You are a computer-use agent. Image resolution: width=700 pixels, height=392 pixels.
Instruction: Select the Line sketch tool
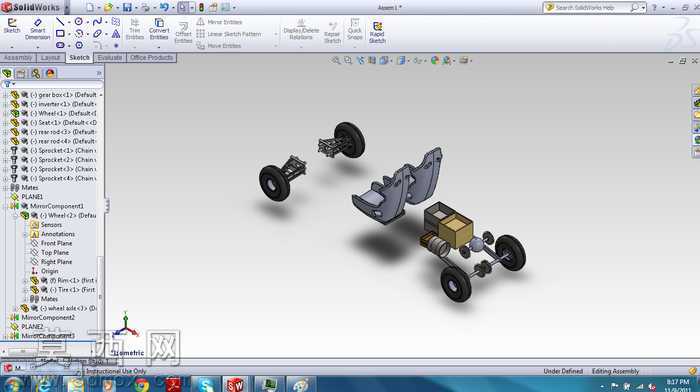60,21
